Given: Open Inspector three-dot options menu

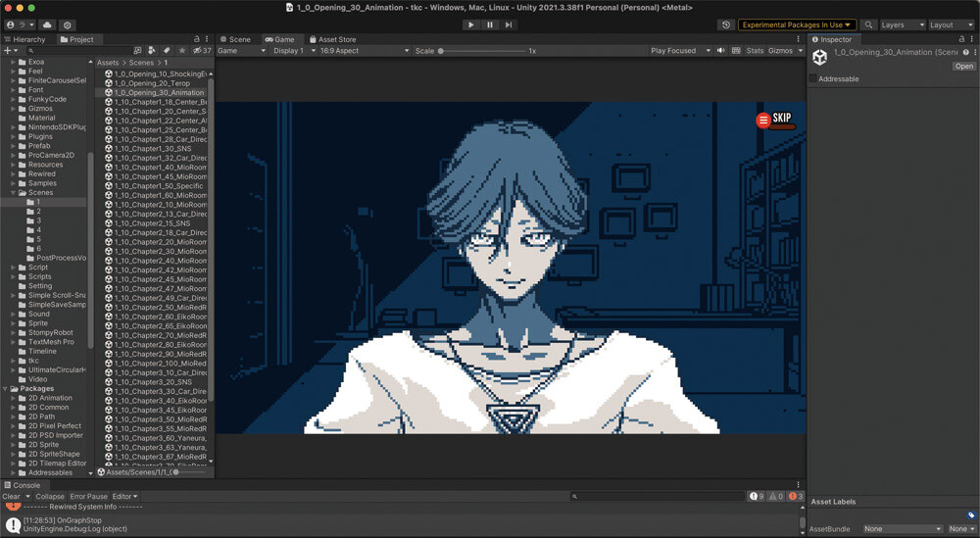Looking at the screenshot, I should click(972, 39).
